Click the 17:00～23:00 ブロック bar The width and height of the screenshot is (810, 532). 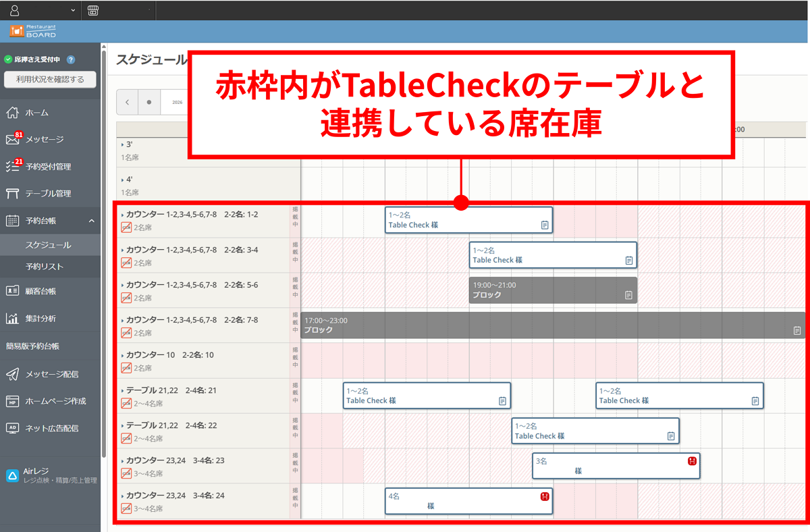[x=553, y=325]
